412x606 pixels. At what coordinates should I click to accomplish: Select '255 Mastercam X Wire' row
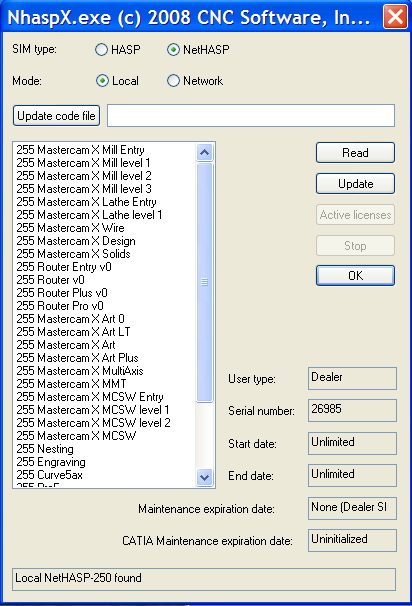[x=104, y=228]
